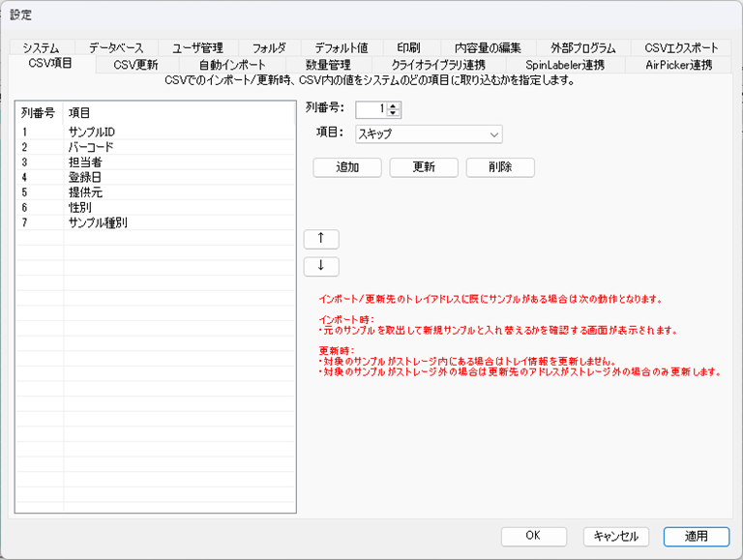This screenshot has height=560, width=743.
Task: Open the 項目 dropdown showing スキップ
Action: 429,133
